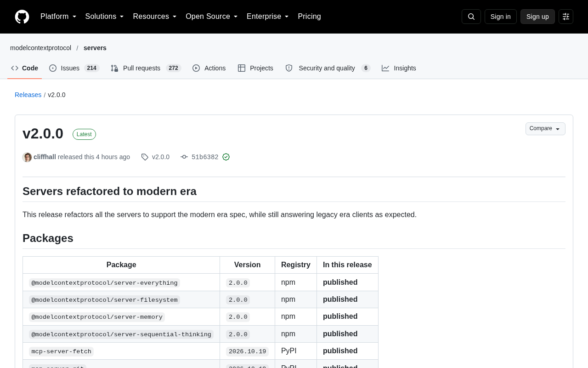Open the Compare dropdown
The height and width of the screenshot is (368, 588).
[545, 129]
